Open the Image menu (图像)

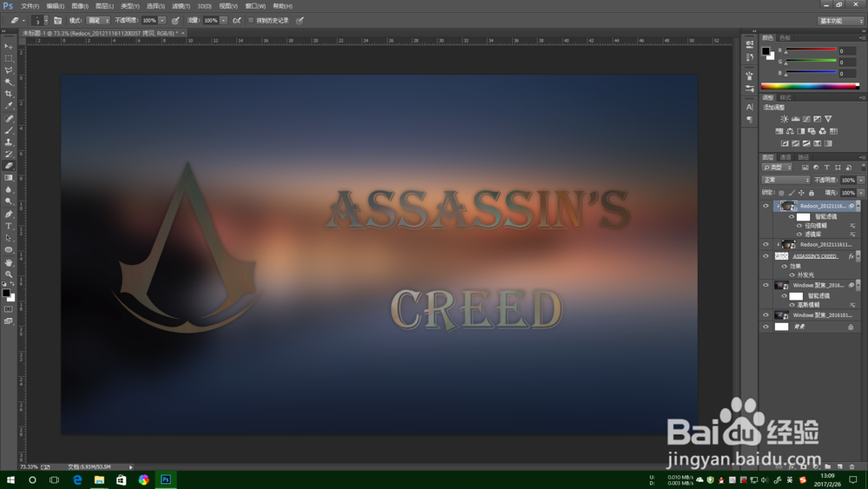click(x=80, y=6)
